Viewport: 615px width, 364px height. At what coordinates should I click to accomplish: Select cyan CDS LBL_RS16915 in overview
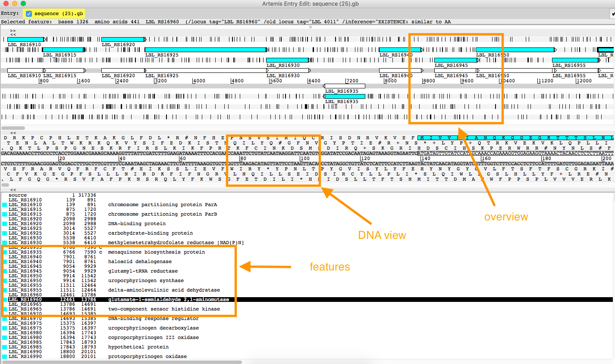click(63, 50)
